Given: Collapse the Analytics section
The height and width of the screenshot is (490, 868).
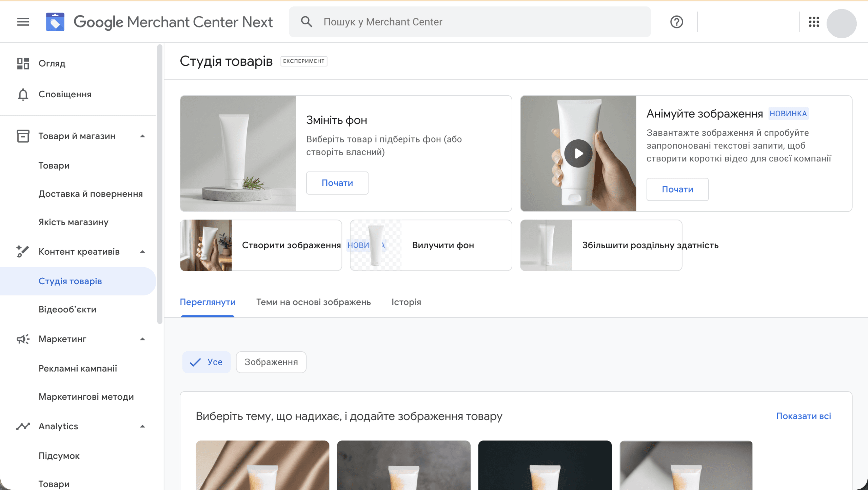Looking at the screenshot, I should (x=143, y=427).
